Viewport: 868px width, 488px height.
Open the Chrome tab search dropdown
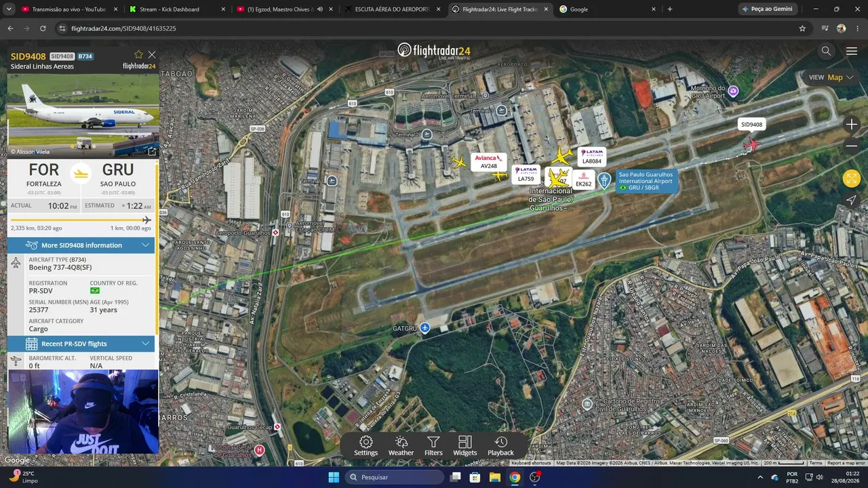(x=9, y=9)
